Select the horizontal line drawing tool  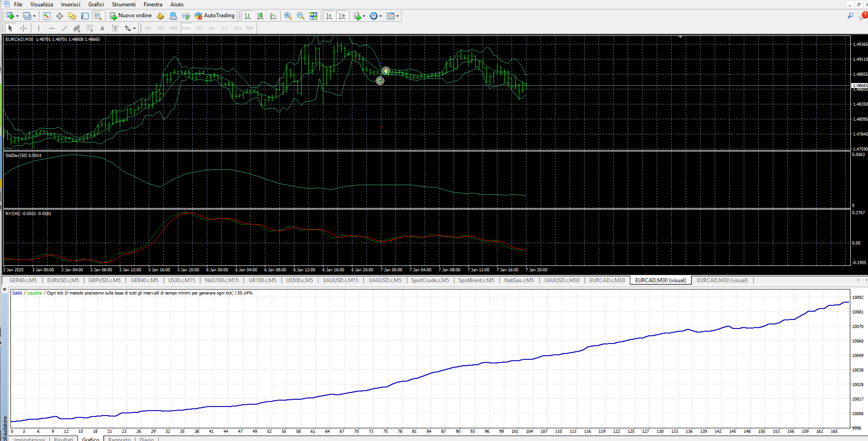(51, 28)
